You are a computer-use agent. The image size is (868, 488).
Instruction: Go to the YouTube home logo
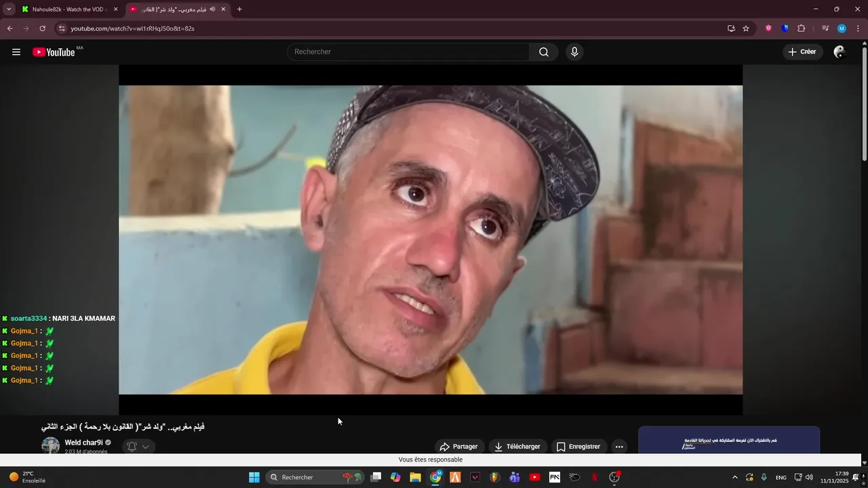[54, 52]
